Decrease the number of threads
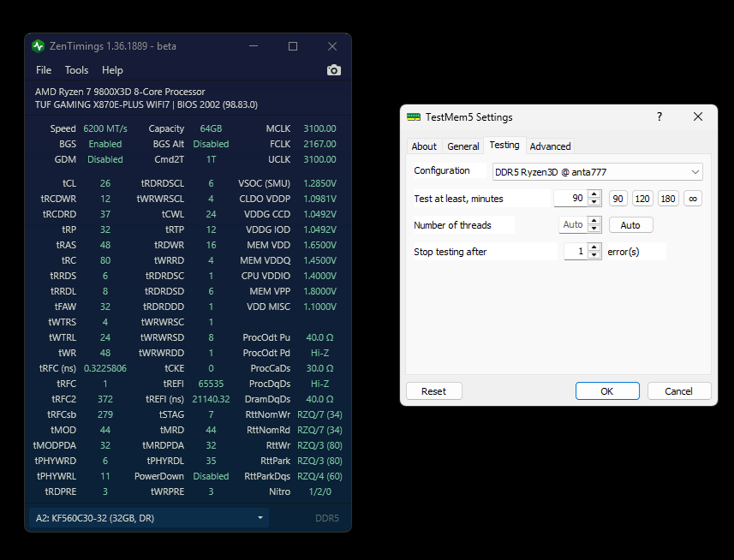The height and width of the screenshot is (560, 734). [x=594, y=229]
